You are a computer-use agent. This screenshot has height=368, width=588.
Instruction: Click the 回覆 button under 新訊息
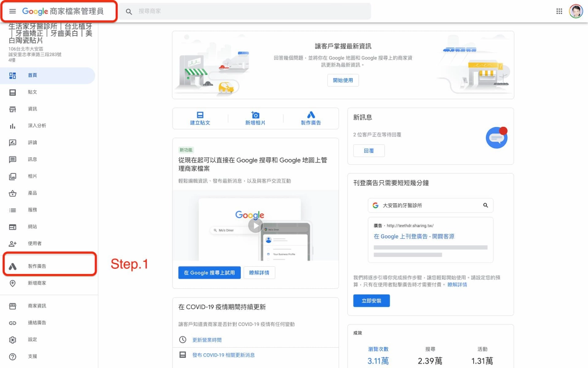pos(369,150)
